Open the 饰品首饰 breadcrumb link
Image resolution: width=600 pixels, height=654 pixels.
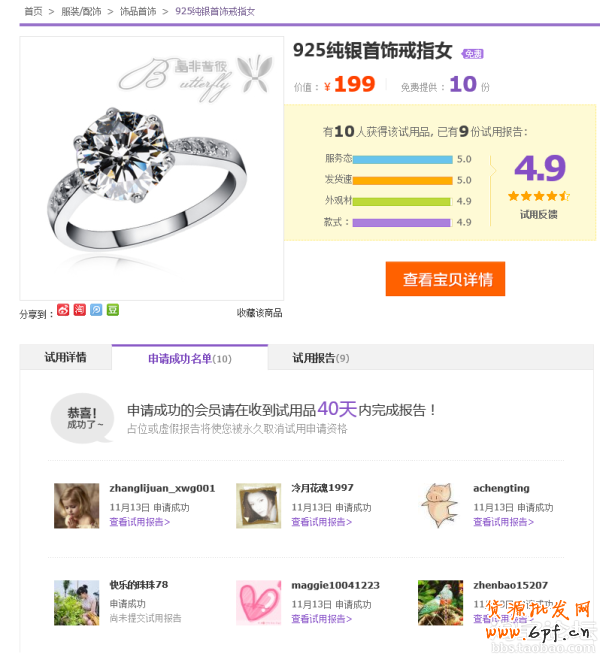138,11
